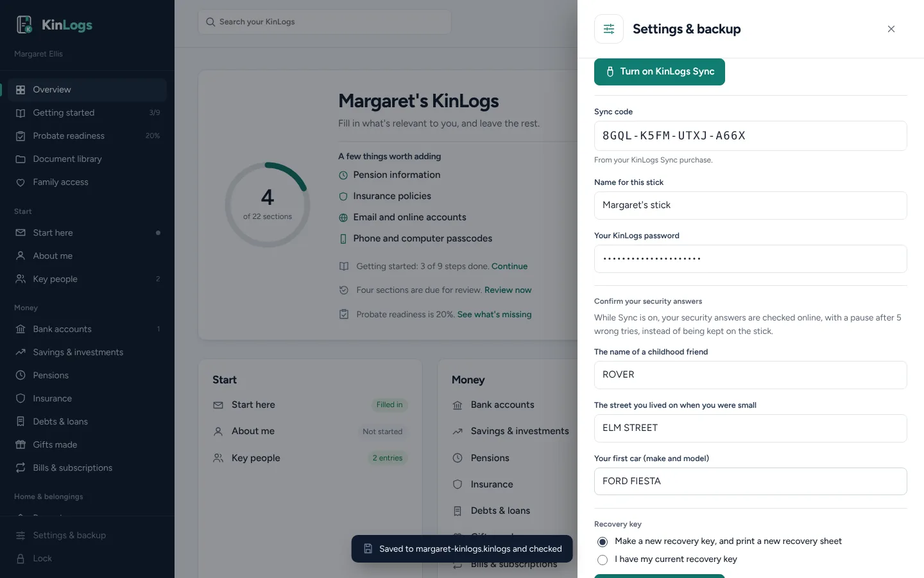Click Gifts made gift icon in sidebar
The width and height of the screenshot is (924, 578).
21,444
